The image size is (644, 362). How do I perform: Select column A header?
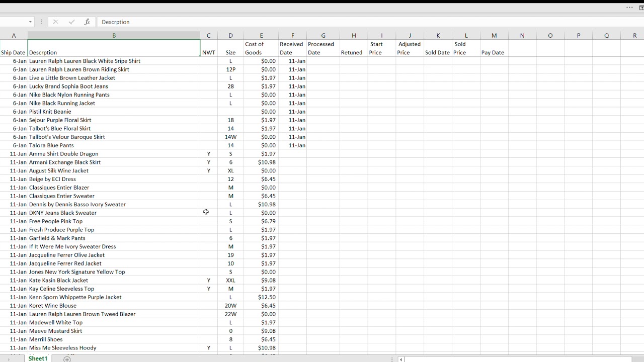(x=14, y=35)
